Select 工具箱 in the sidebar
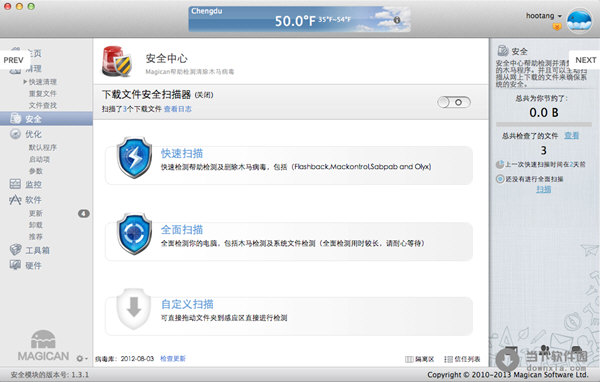The width and height of the screenshot is (600, 382). [x=38, y=250]
